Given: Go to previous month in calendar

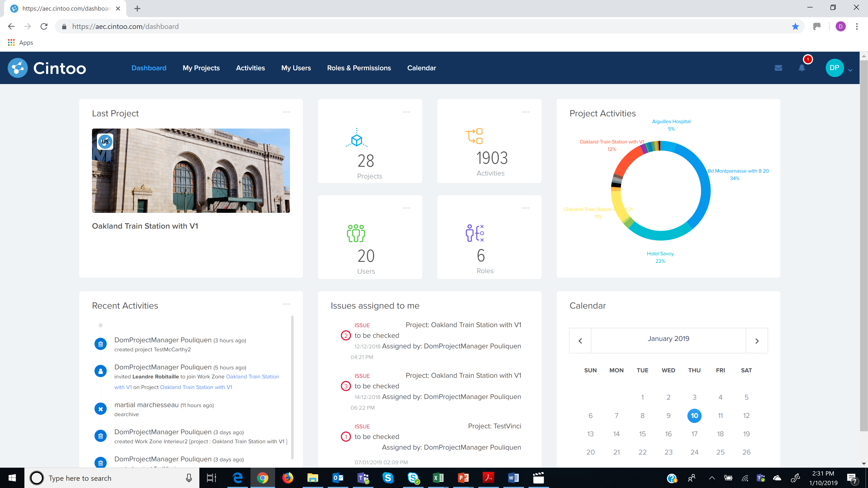Looking at the screenshot, I should click(x=580, y=341).
